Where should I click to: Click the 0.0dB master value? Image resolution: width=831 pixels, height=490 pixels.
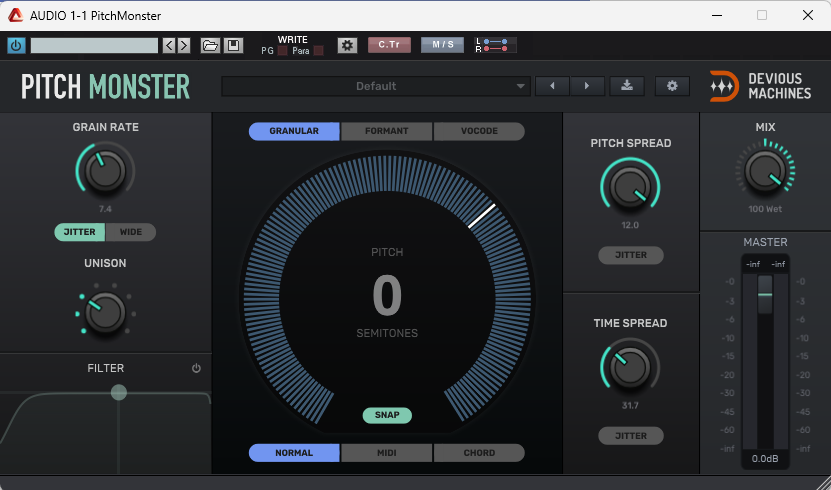765,459
